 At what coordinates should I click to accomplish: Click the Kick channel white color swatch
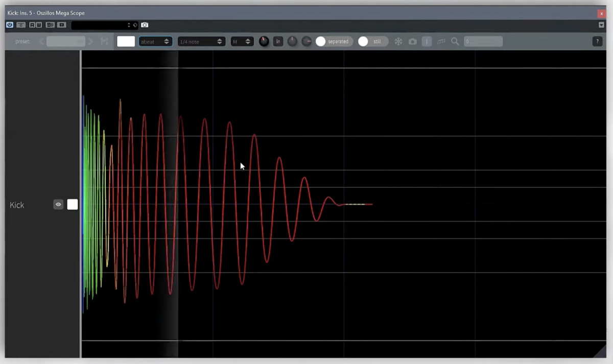pyautogui.click(x=73, y=205)
